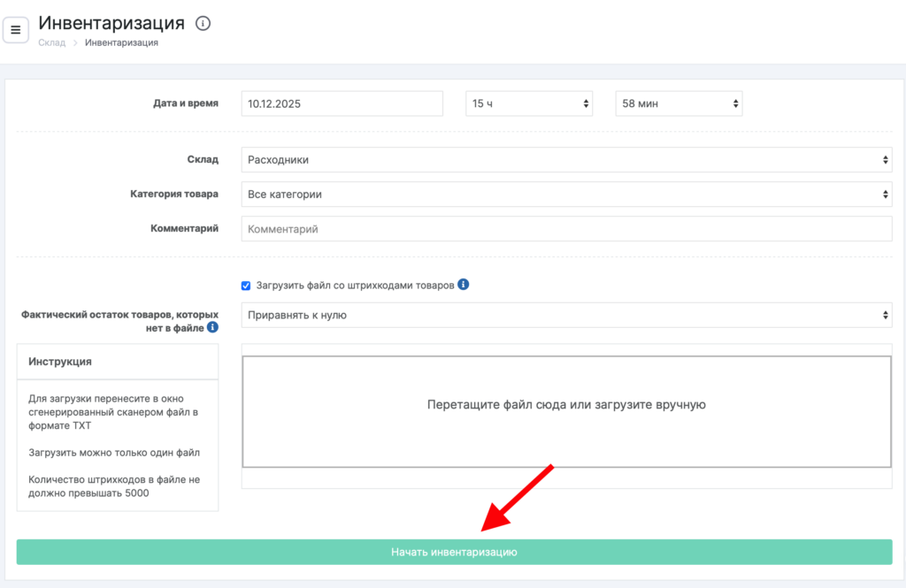Go to Склад in the breadcrumb
This screenshot has width=906, height=588.
pyautogui.click(x=51, y=42)
